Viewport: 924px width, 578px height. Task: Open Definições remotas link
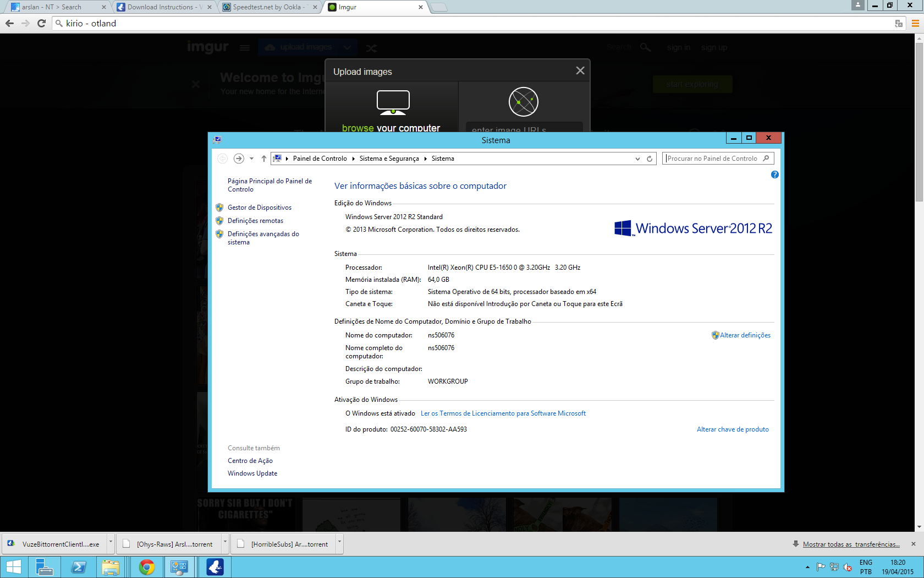pyautogui.click(x=255, y=221)
